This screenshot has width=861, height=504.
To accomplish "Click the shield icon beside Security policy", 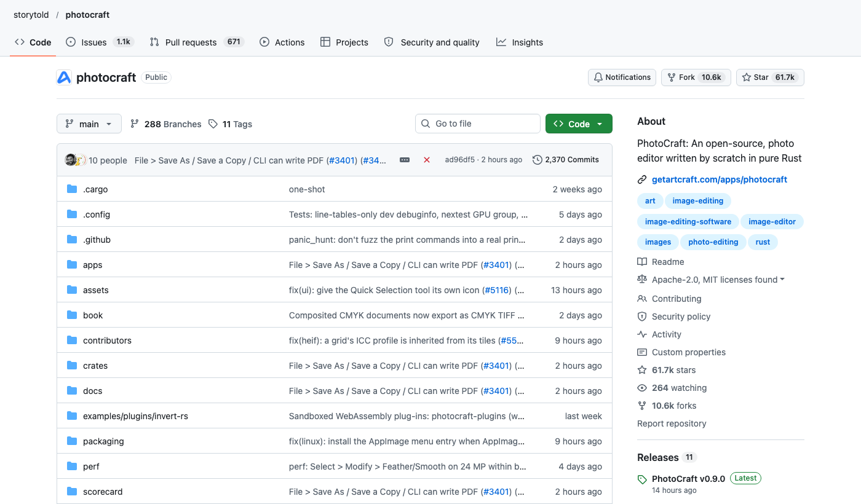I will 642,317.
